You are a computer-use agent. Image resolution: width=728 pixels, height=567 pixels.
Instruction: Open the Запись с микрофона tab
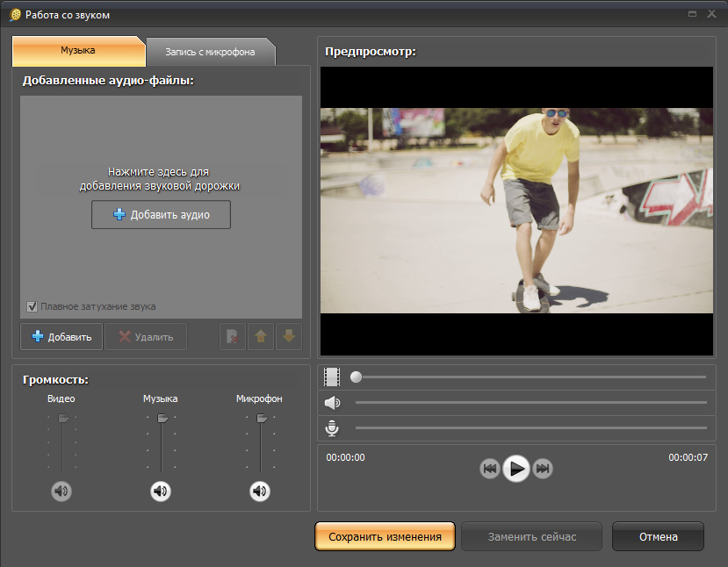pyautogui.click(x=211, y=52)
